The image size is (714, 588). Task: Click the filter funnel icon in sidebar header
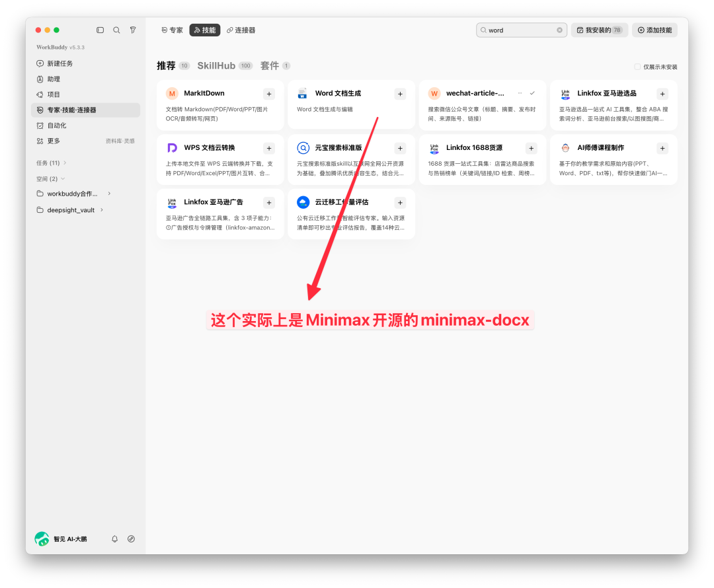coord(133,30)
